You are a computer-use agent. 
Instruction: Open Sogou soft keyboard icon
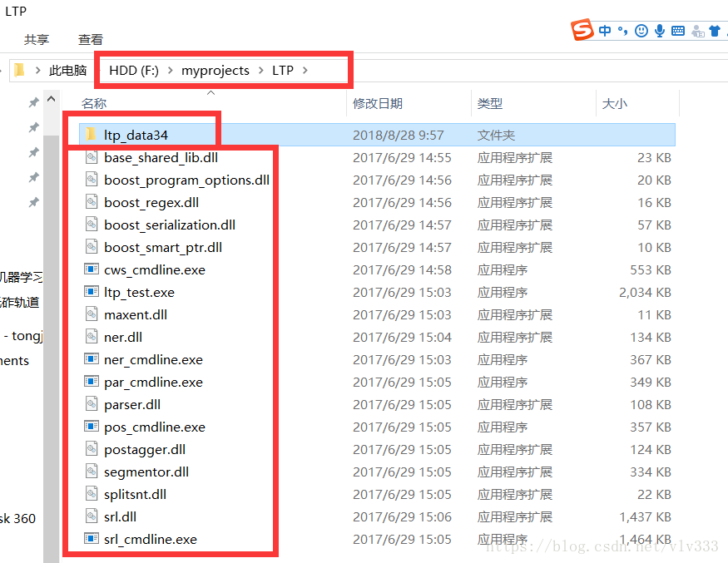678,31
